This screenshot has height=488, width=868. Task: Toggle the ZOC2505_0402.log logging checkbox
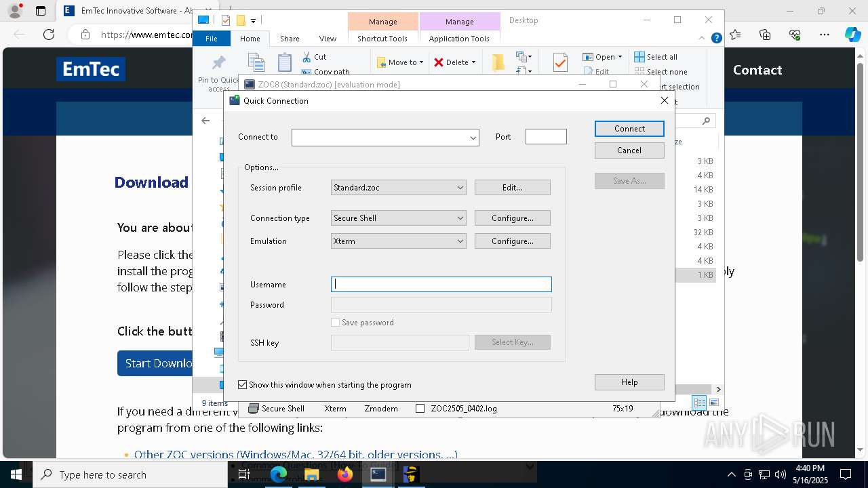[420, 409]
